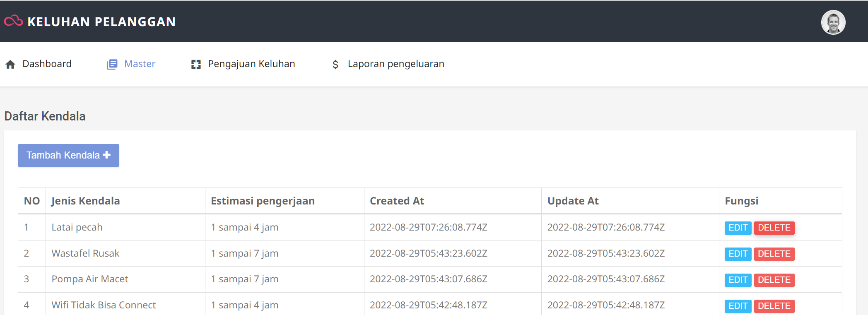Viewport: 868px width, 315px height.
Task: Delete the Wifi Tidak Bisa Connect row
Action: pyautogui.click(x=774, y=306)
